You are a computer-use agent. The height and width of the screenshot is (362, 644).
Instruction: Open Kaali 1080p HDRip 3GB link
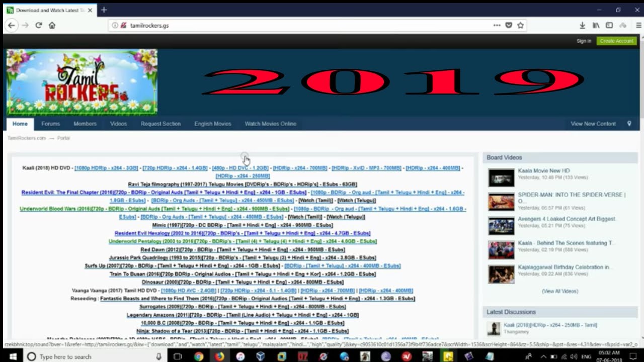pos(106,168)
